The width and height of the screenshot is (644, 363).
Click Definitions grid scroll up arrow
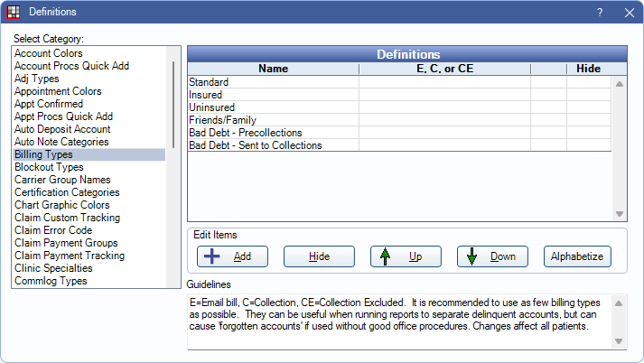click(620, 84)
